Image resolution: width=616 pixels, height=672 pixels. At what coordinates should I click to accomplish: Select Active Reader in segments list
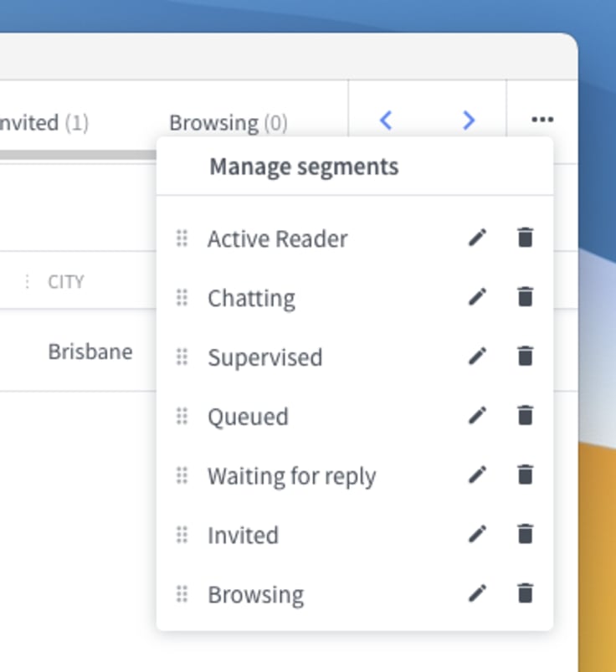click(x=277, y=239)
